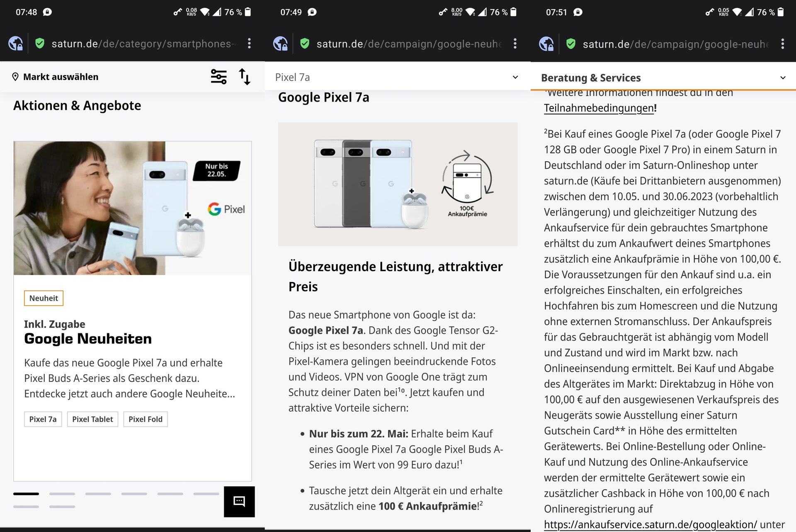Open the Teilnahmebedingungen link
This screenshot has width=796, height=532.
599,108
